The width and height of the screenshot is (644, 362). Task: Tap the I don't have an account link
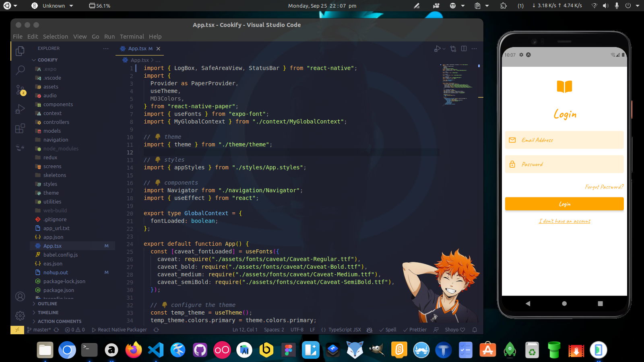(565, 221)
